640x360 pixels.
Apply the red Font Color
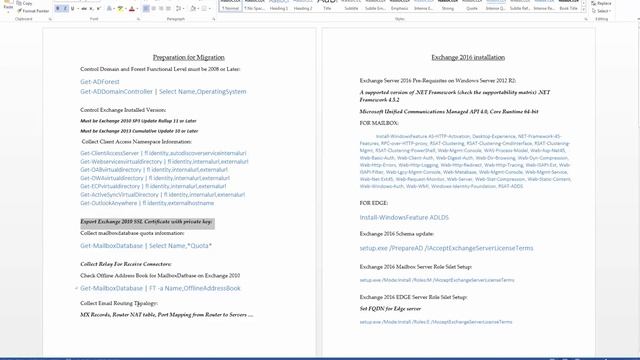point(131,9)
